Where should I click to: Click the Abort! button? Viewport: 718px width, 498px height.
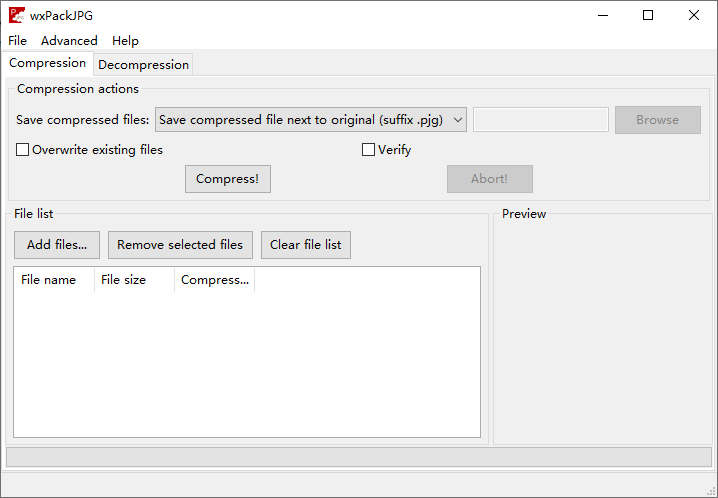[490, 179]
